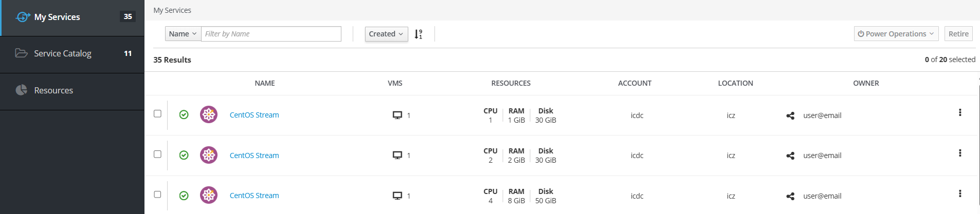Viewport: 980px width, 214px height.
Task: Click VM monitor icon in 2 CPU row
Action: 397,155
